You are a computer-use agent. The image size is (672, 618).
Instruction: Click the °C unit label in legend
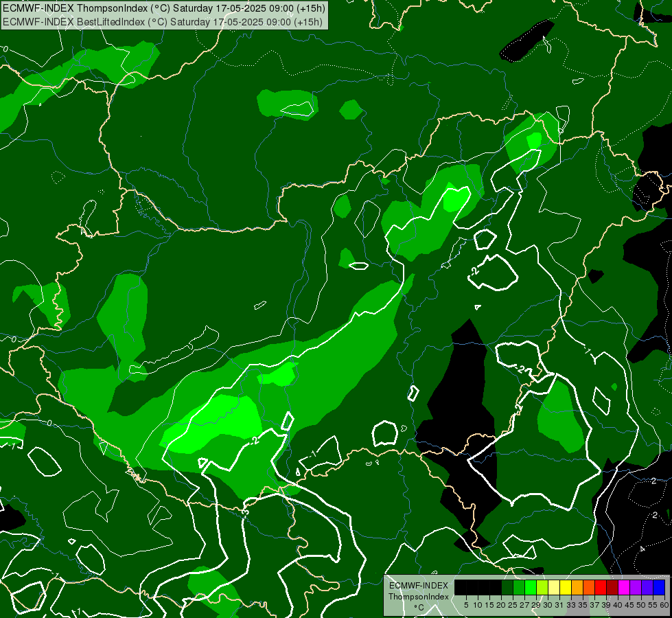[419, 608]
